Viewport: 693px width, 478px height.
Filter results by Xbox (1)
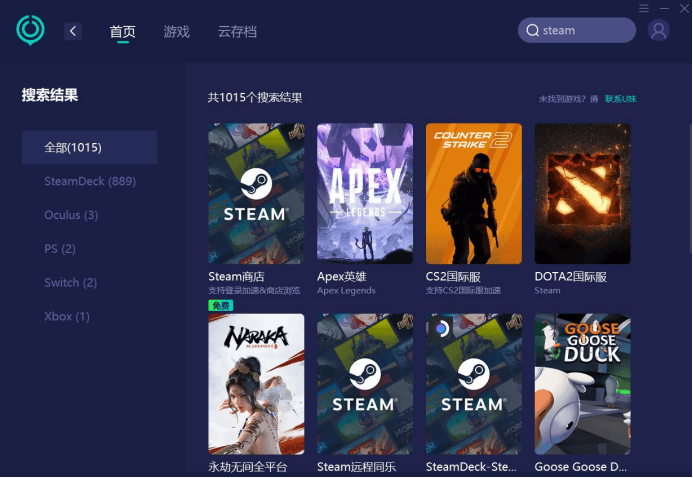(67, 316)
